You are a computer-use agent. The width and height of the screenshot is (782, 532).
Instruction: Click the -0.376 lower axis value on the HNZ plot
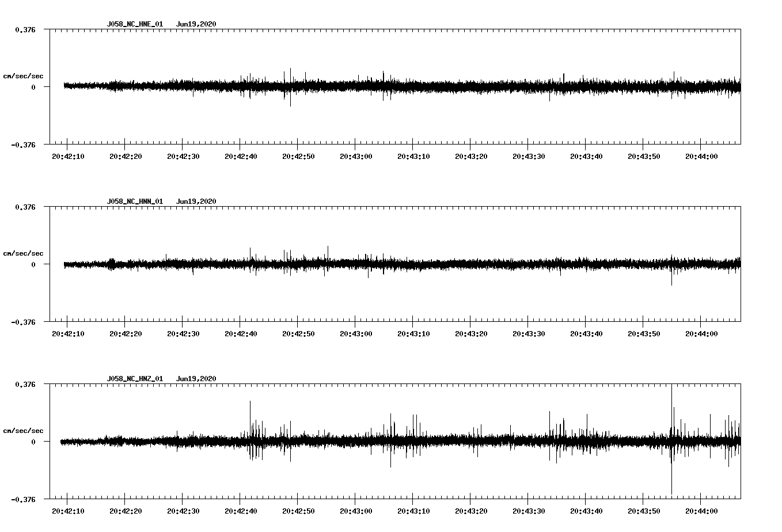click(x=23, y=500)
